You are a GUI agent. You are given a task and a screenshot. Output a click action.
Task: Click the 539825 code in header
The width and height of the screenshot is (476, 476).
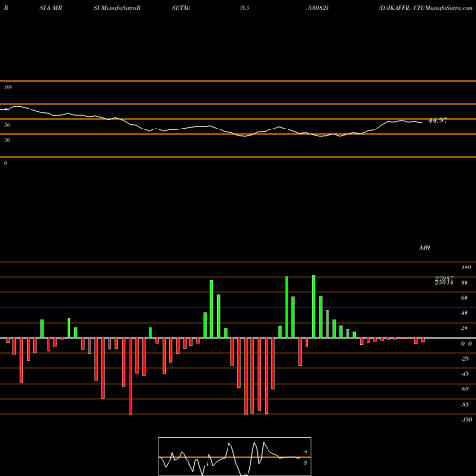point(318,8)
